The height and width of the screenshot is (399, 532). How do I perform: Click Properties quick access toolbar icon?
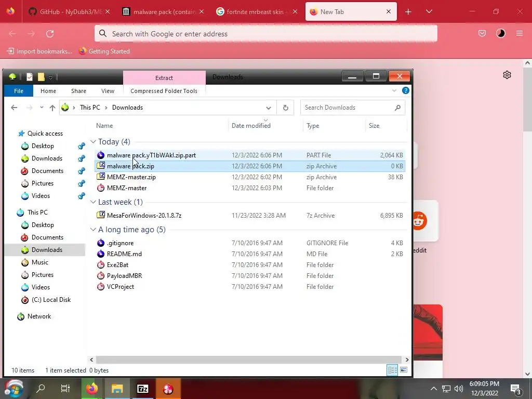click(x=30, y=77)
